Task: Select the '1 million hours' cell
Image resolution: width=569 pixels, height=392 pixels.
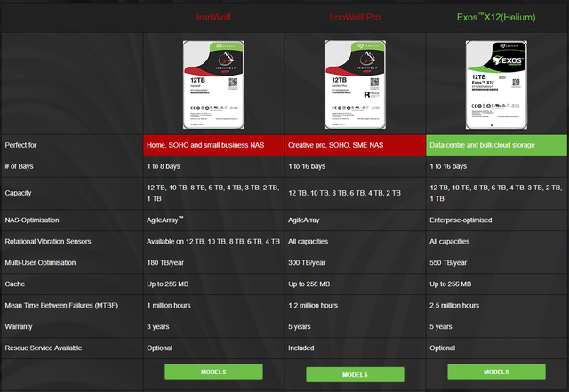Action: click(213, 305)
